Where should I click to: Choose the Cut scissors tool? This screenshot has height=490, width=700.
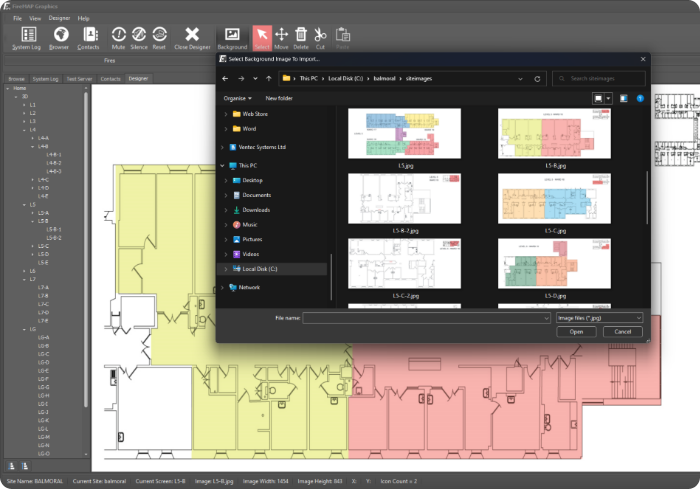(x=320, y=37)
